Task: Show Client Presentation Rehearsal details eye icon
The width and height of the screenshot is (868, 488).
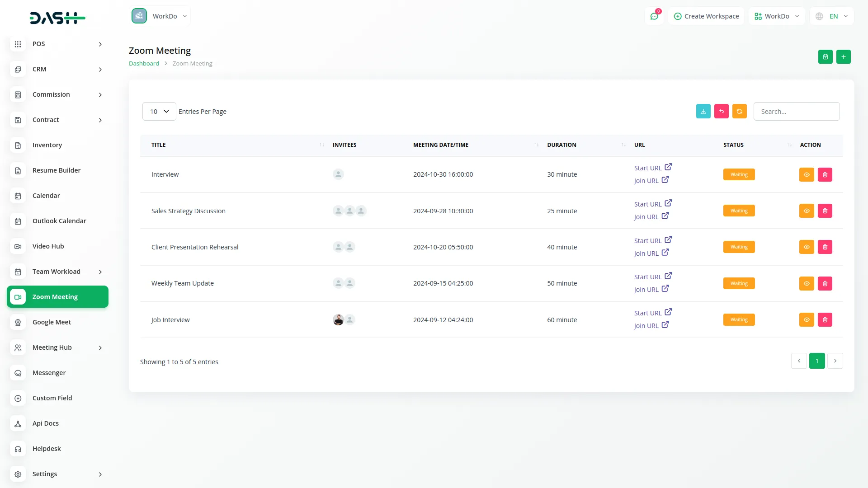Action: tap(807, 247)
